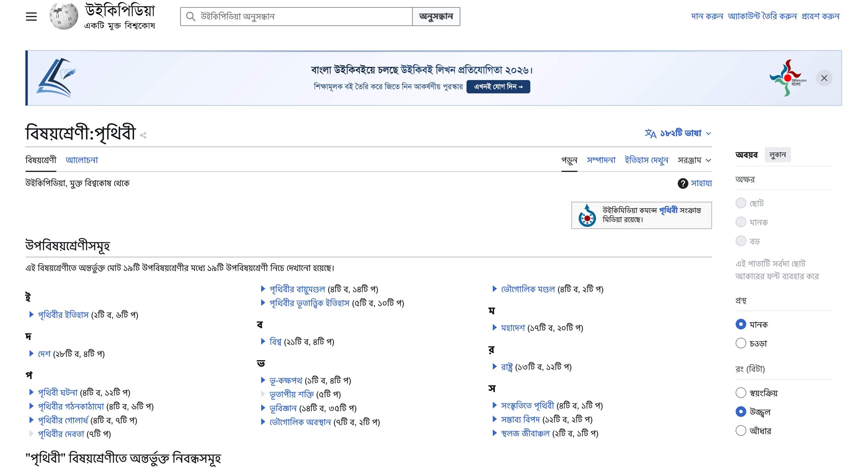Image resolution: width=868 pixels, height=468 pixels.
Task: Click the search magnifier icon
Action: click(x=190, y=17)
